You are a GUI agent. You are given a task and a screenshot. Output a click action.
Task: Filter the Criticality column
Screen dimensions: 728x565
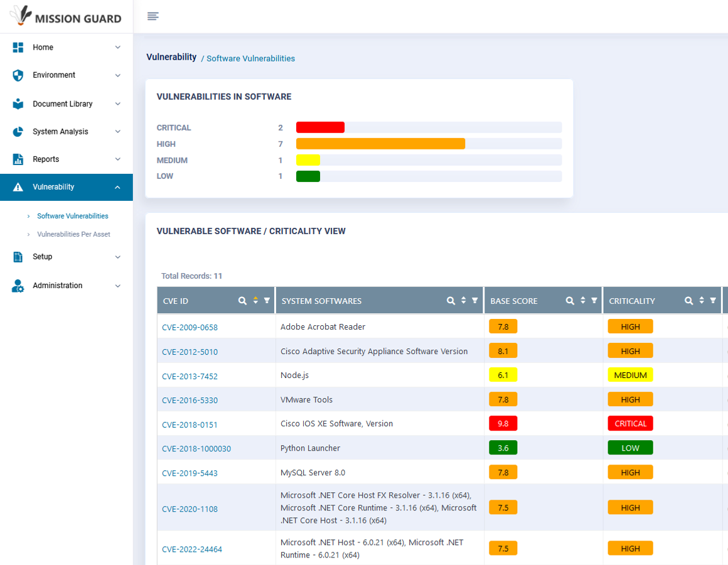tap(713, 300)
